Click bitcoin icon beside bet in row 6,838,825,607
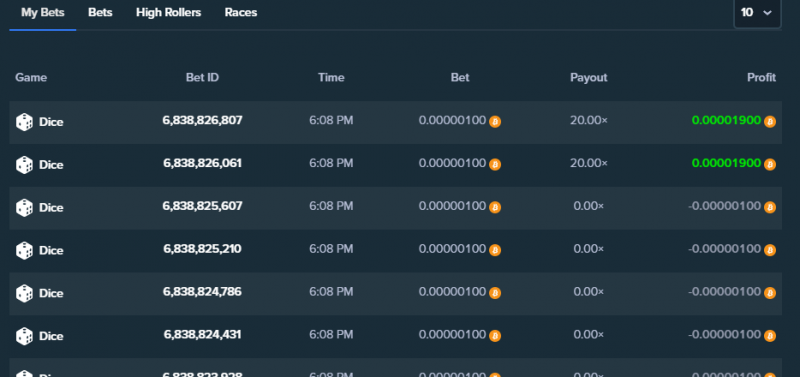The height and width of the screenshot is (377, 800). (495, 207)
